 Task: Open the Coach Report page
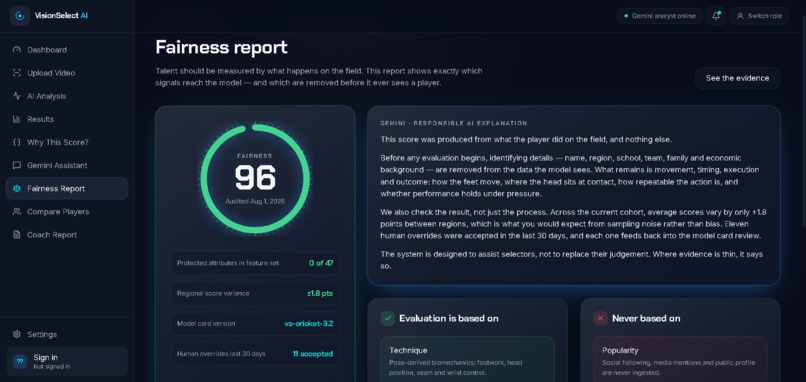[67, 235]
